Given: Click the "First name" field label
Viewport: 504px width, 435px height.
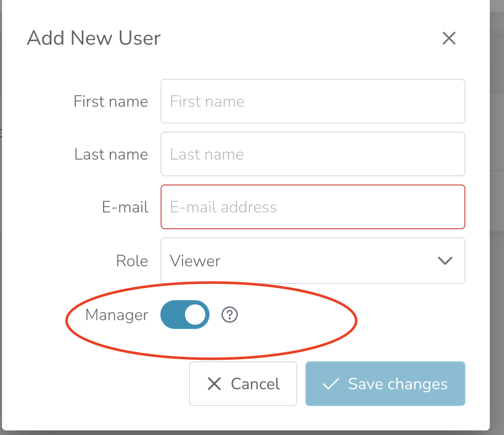Looking at the screenshot, I should [111, 102].
